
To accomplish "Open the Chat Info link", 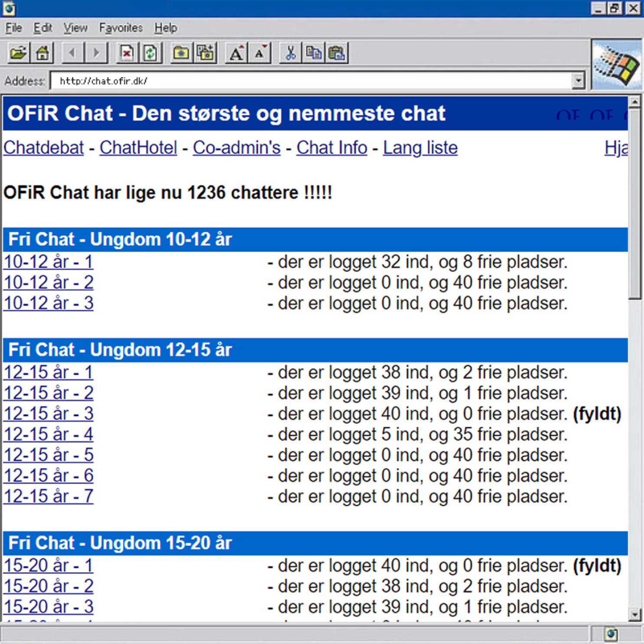I will click(x=332, y=148).
